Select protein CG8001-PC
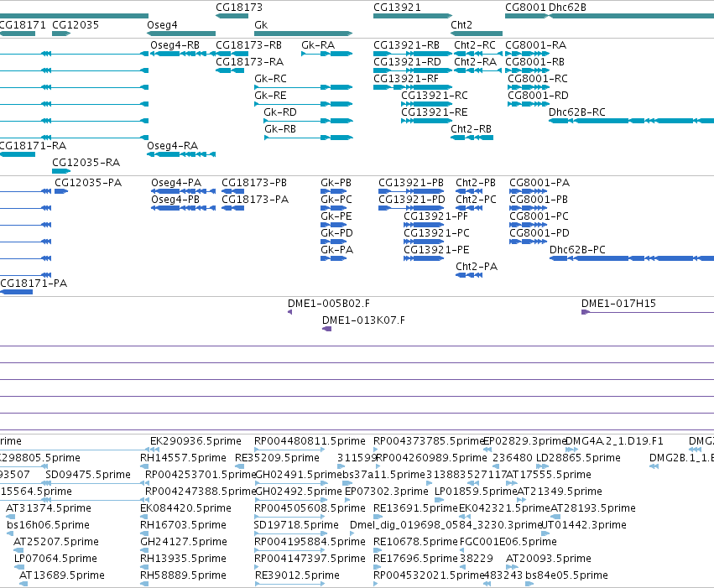 coord(539,216)
